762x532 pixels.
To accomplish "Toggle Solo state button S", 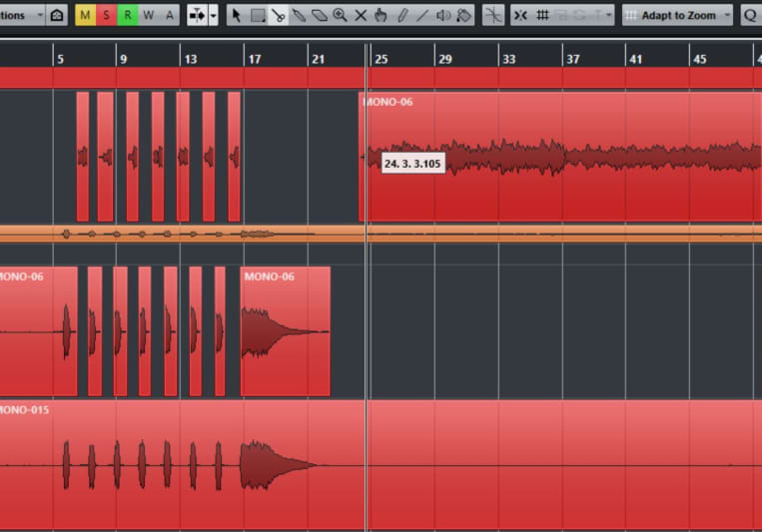I will tap(107, 15).
